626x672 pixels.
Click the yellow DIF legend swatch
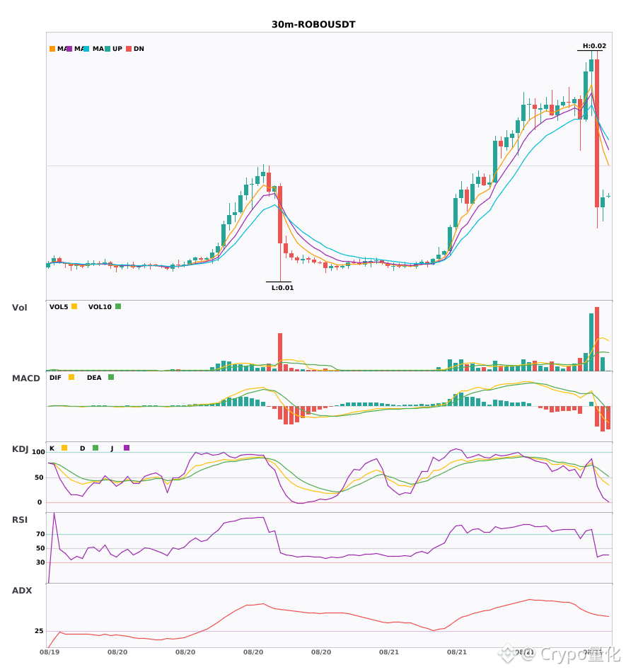71,377
